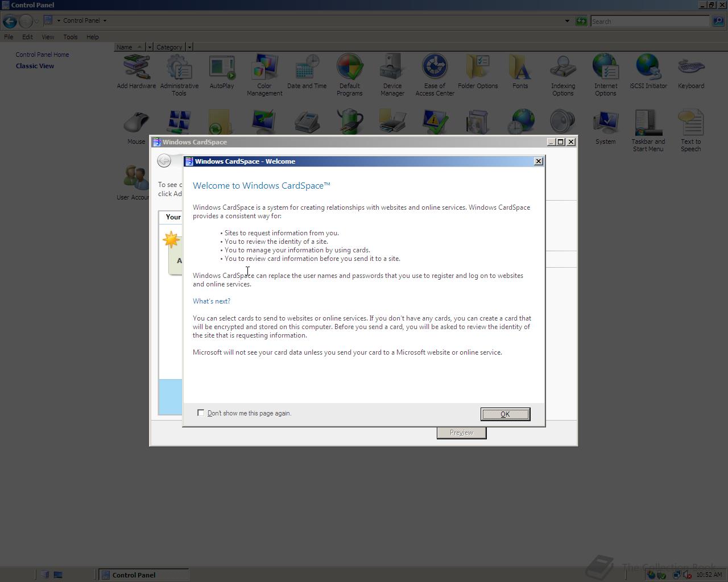The image size is (728, 582).
Task: Open Administrative Tools
Action: click(179, 76)
